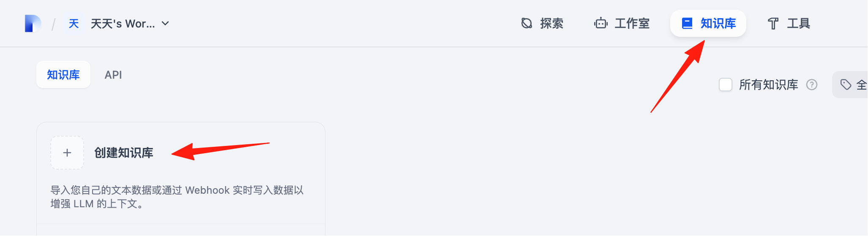Click the tag icon in the filter box

point(846,85)
